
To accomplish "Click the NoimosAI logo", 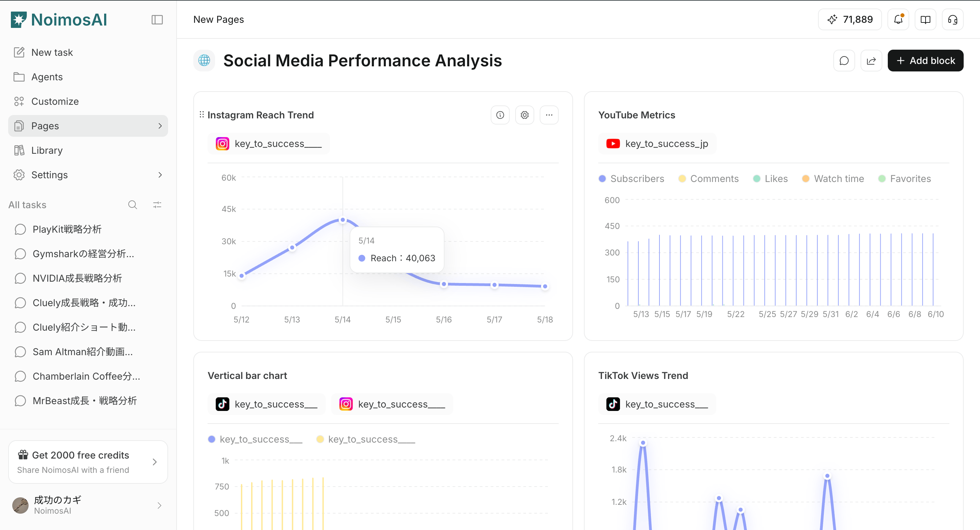I will point(59,20).
